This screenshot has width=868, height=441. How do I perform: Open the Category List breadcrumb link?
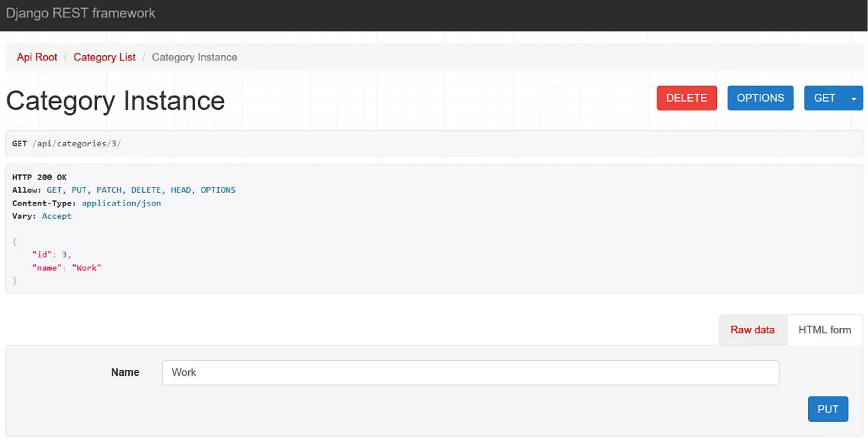(104, 57)
